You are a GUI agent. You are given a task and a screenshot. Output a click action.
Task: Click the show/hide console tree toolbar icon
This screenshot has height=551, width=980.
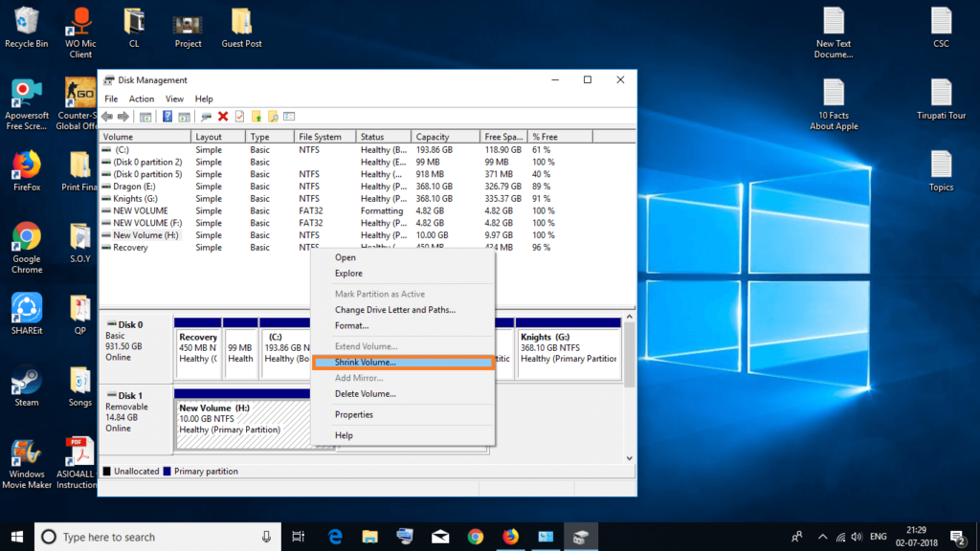tap(145, 116)
